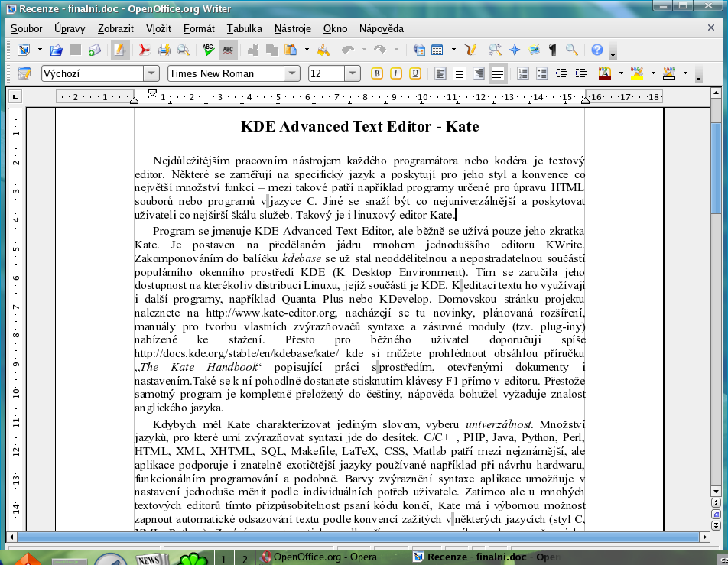This screenshot has width=728, height=565.
Task: Click the Open file icon
Action: 57,50
